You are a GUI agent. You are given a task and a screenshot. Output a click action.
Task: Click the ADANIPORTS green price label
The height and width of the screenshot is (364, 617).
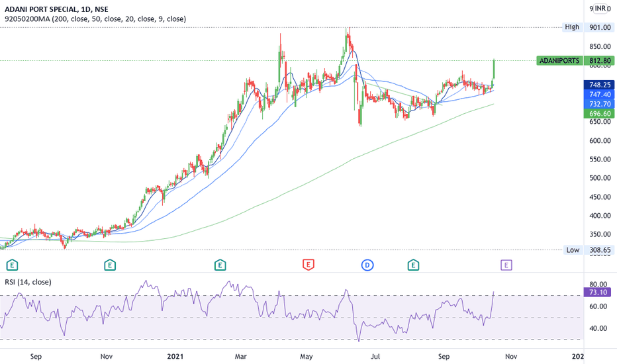pyautogui.click(x=559, y=61)
